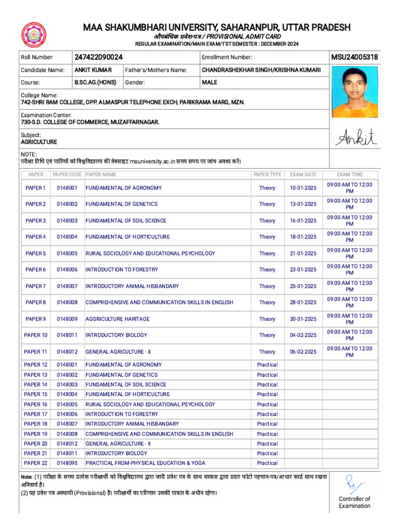
Task: Click the university logo emblem
Action: (x=34, y=35)
